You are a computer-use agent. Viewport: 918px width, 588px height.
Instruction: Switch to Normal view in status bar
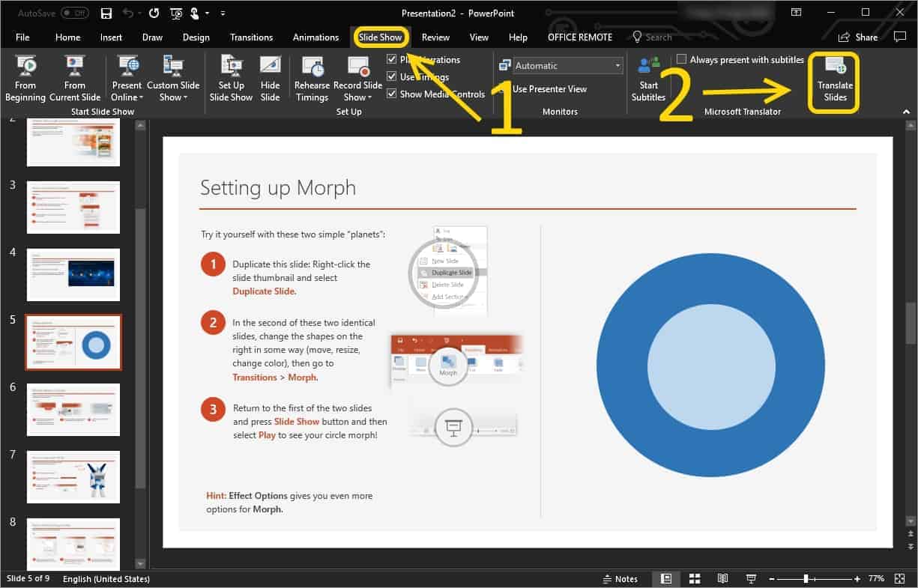pos(666,579)
